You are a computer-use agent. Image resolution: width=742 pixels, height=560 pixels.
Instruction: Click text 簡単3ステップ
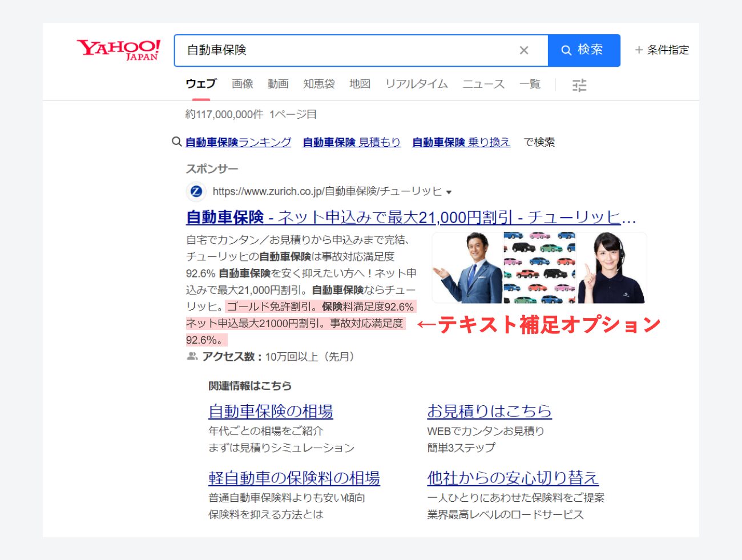pos(461,448)
